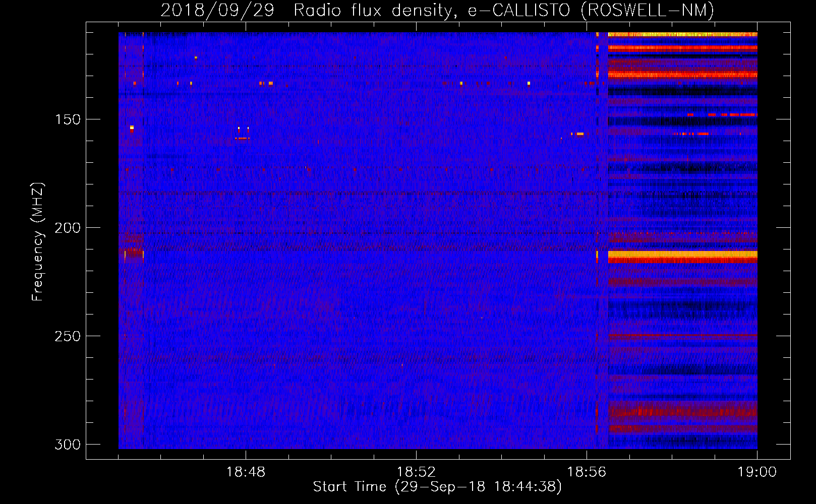Click the 18:56 time tick label
The width and height of the screenshot is (816, 504).
click(587, 472)
